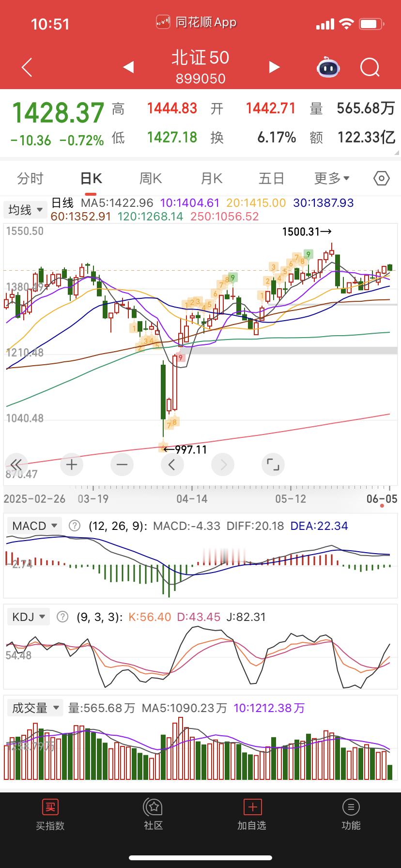Screen dimensions: 401x868
Task: Tap the -0.72% change percentage
Action: [81, 140]
